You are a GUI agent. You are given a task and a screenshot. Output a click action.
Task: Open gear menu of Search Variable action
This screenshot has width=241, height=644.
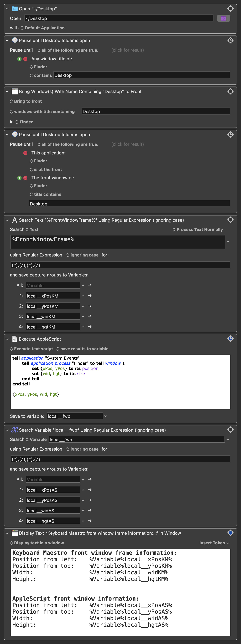[x=230, y=430]
